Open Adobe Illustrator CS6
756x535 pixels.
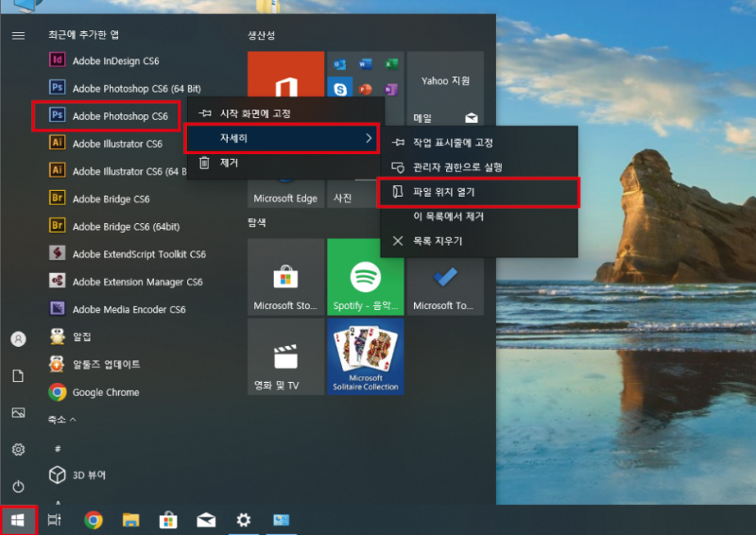click(x=106, y=144)
